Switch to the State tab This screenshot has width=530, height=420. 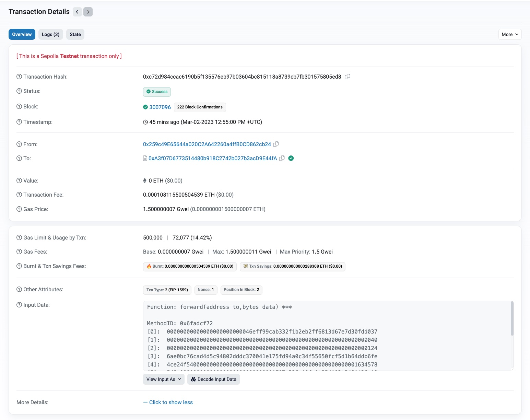click(x=75, y=34)
